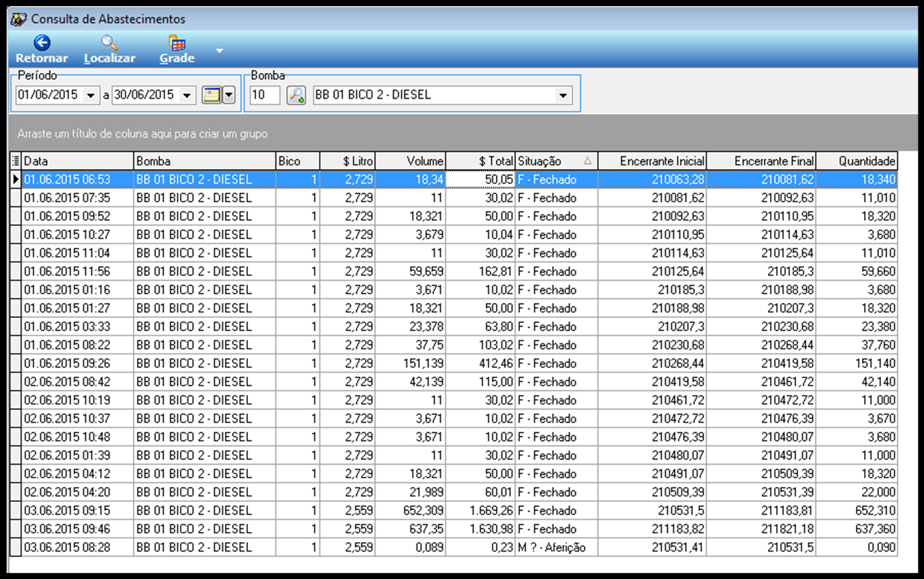
Task: Select the row dated 01.06.2015 01:16
Action: (x=454, y=290)
